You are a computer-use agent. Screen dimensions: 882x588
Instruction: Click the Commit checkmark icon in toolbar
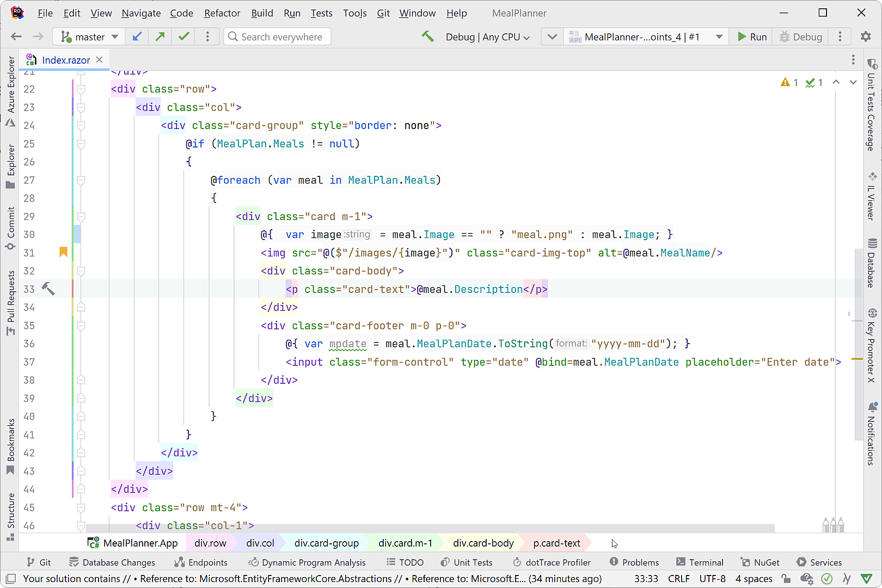(184, 36)
